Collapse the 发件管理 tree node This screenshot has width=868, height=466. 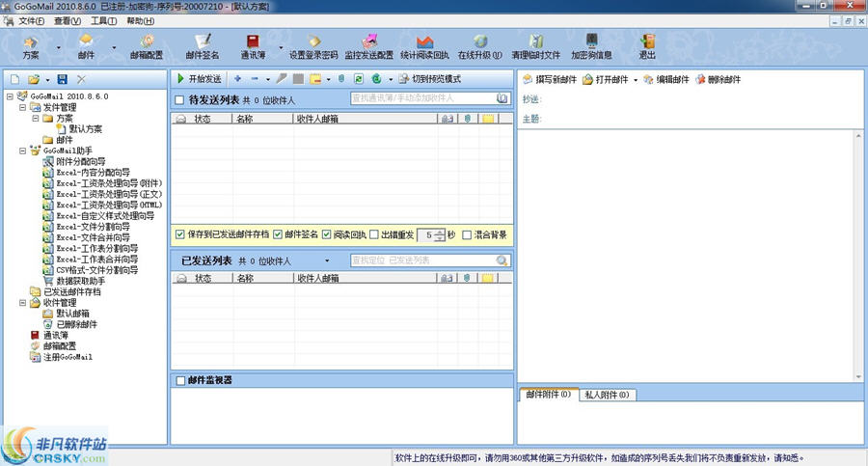tap(23, 107)
